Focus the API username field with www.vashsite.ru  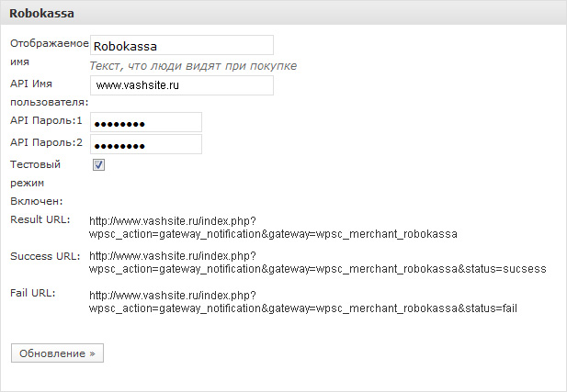[181, 85]
